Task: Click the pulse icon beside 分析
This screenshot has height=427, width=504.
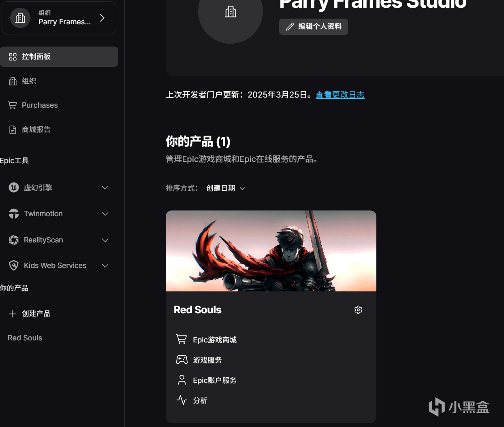Action: click(x=182, y=400)
